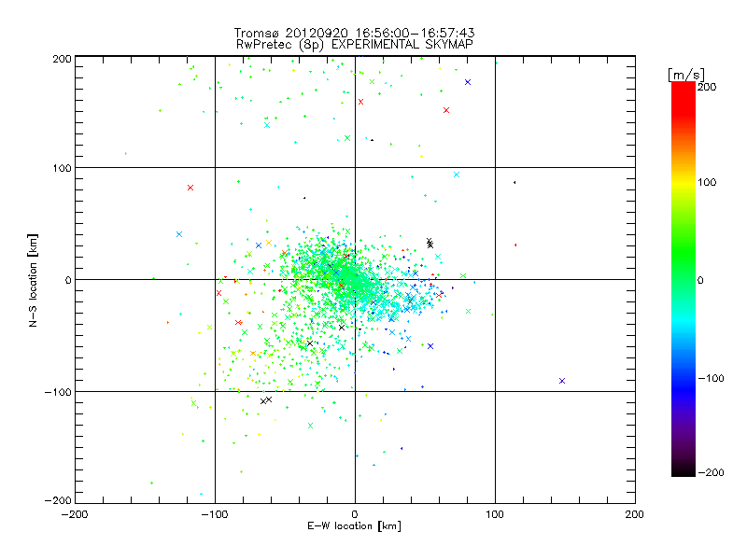The width and height of the screenshot is (747, 560).
Task: Click the red X marker near -118 km east, 82 km north
Action: coord(190,188)
